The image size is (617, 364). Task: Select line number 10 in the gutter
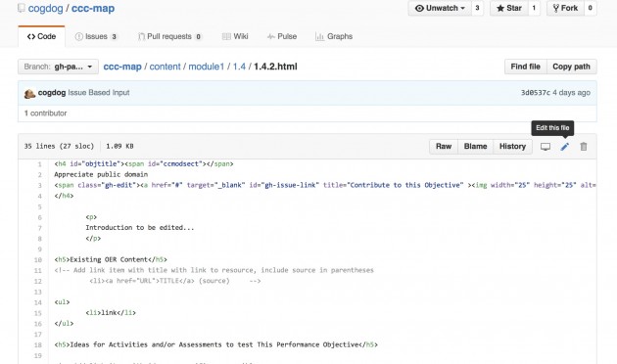point(38,260)
